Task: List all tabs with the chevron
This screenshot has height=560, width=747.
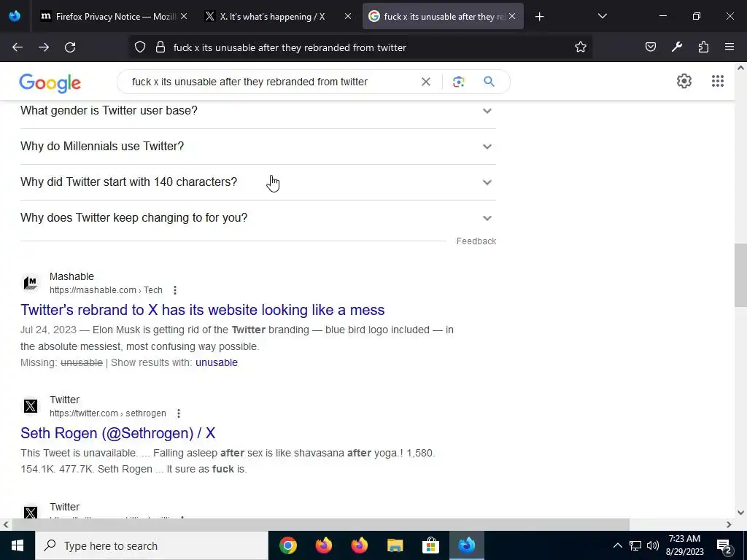Action: click(602, 16)
